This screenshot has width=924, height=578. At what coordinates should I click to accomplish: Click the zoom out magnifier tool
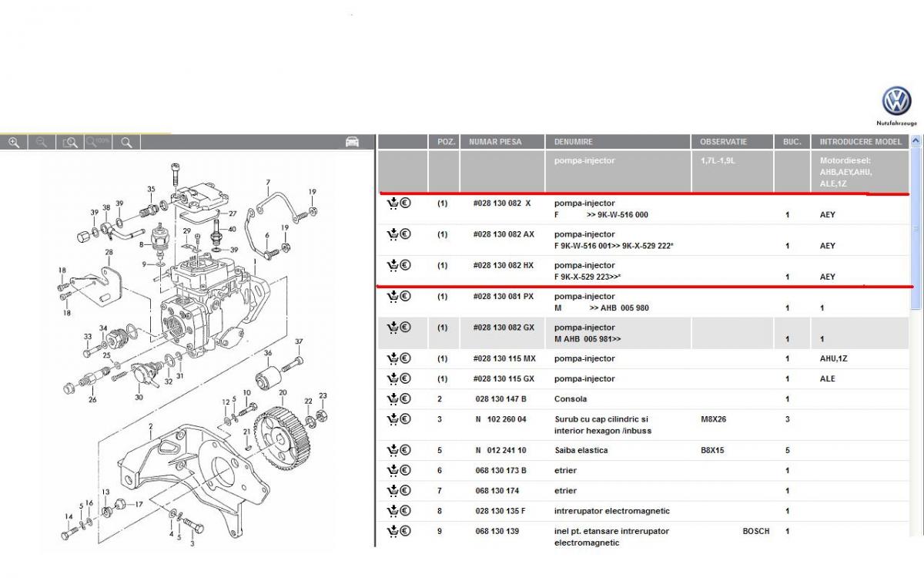[42, 143]
